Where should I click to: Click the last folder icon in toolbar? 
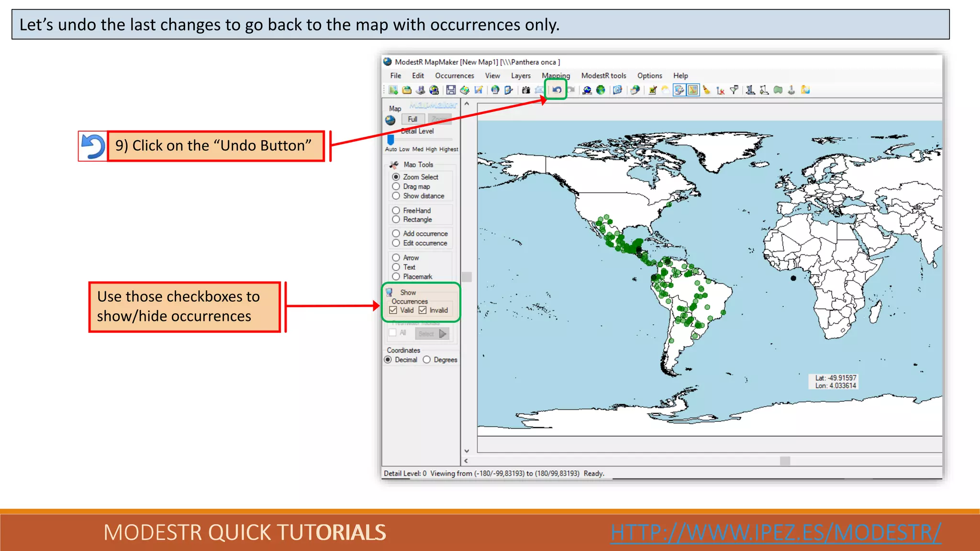(x=805, y=90)
